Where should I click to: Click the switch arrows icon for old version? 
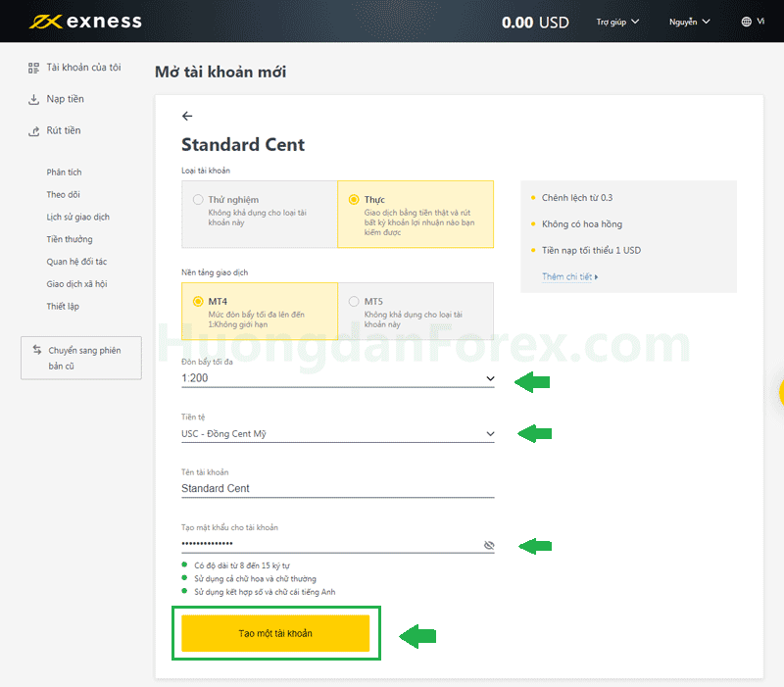(37, 350)
